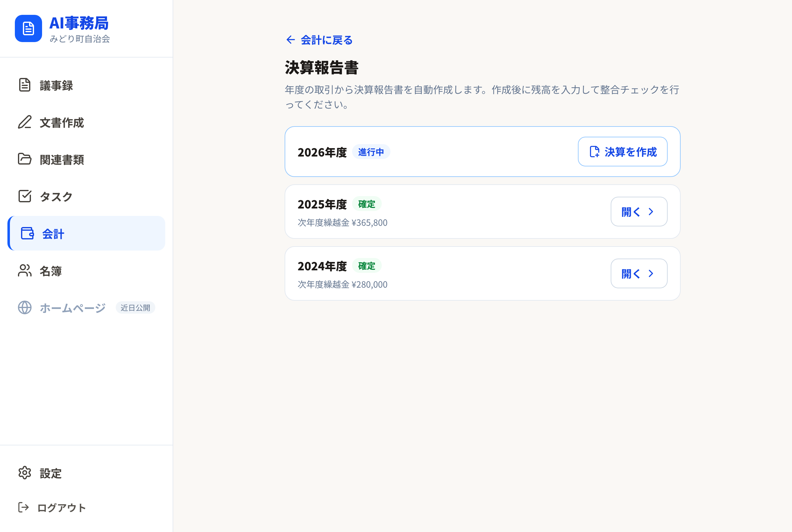The height and width of the screenshot is (532, 792).
Task: Open the 2025年度 report with 開く
Action: (x=639, y=212)
